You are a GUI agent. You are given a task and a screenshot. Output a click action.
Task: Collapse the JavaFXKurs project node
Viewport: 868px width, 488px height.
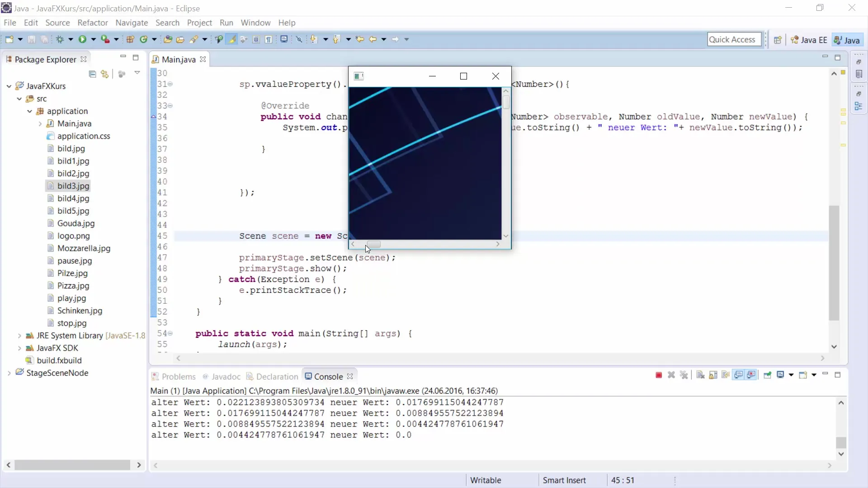pos(9,86)
